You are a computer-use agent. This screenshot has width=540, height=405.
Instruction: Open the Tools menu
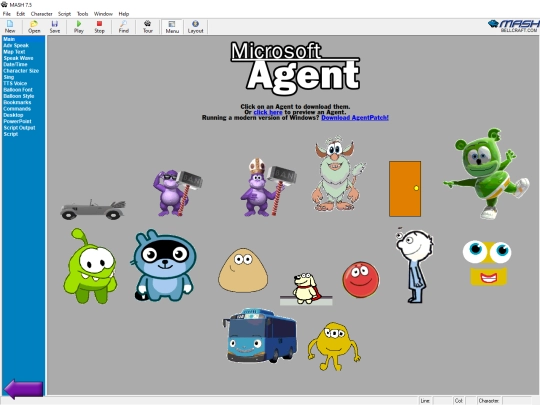click(x=82, y=14)
